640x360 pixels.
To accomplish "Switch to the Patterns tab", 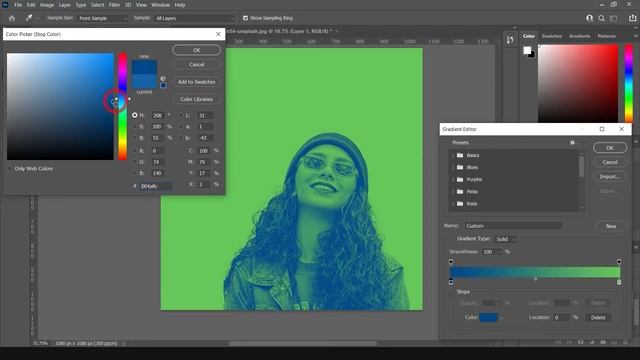I will coord(607,36).
